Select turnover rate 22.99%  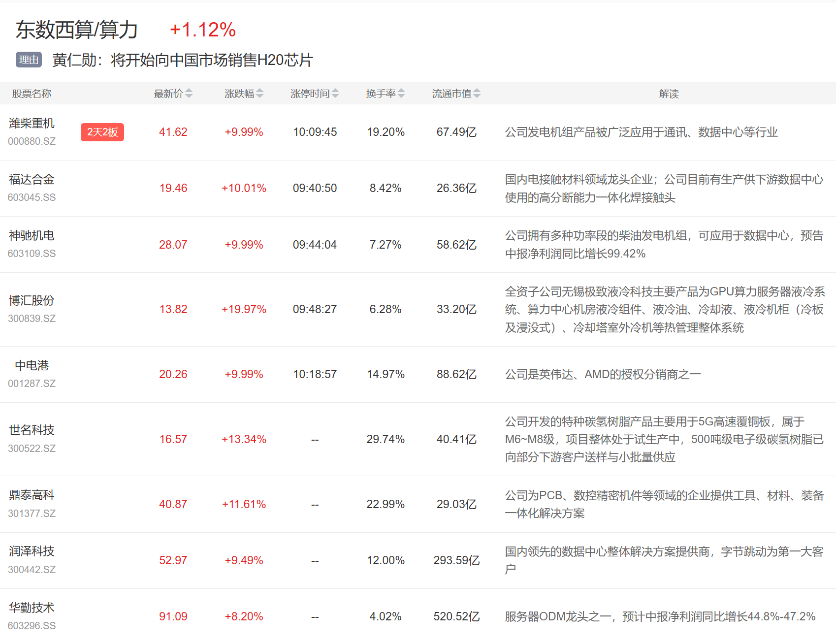386,504
